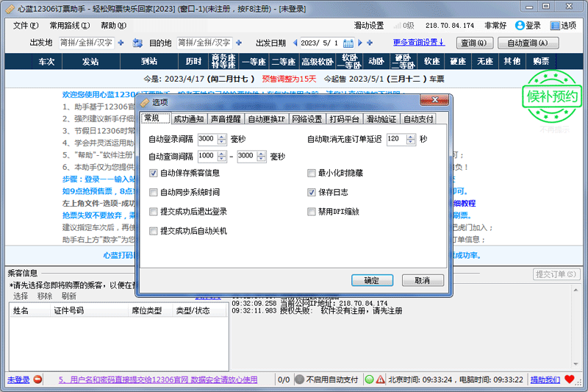Click the 取消 button in the options dialog

coord(422,280)
